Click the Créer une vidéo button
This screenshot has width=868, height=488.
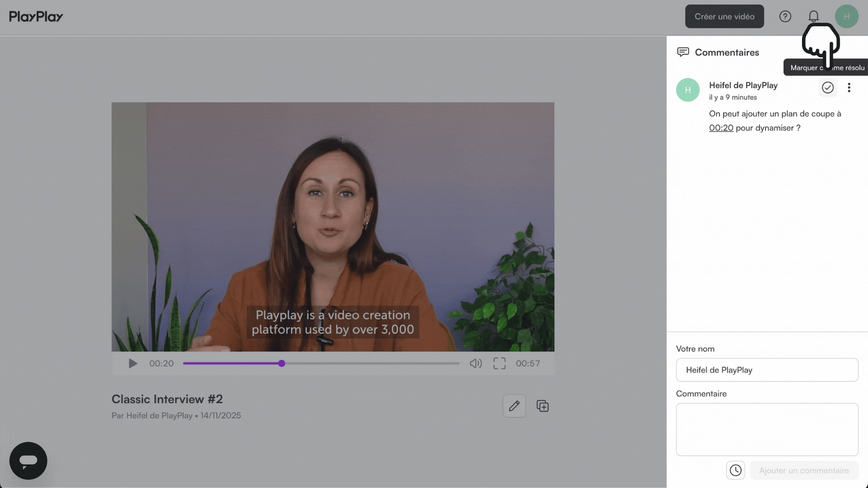click(x=724, y=16)
